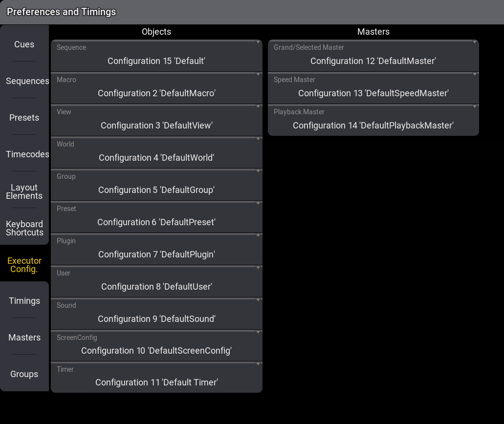Expand the ScreenConfig configuration selector

pos(156,346)
